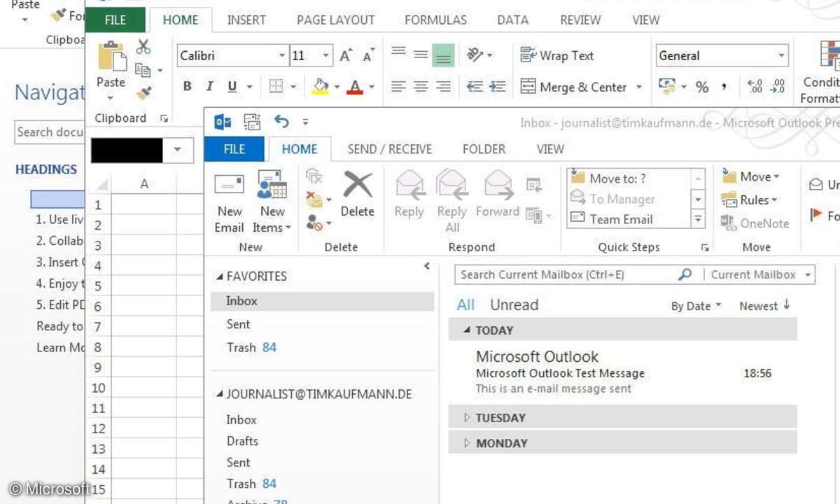Screen dimensions: 840x504
Task: Click the Fill Color bucket in Excel
Action: tap(320, 87)
